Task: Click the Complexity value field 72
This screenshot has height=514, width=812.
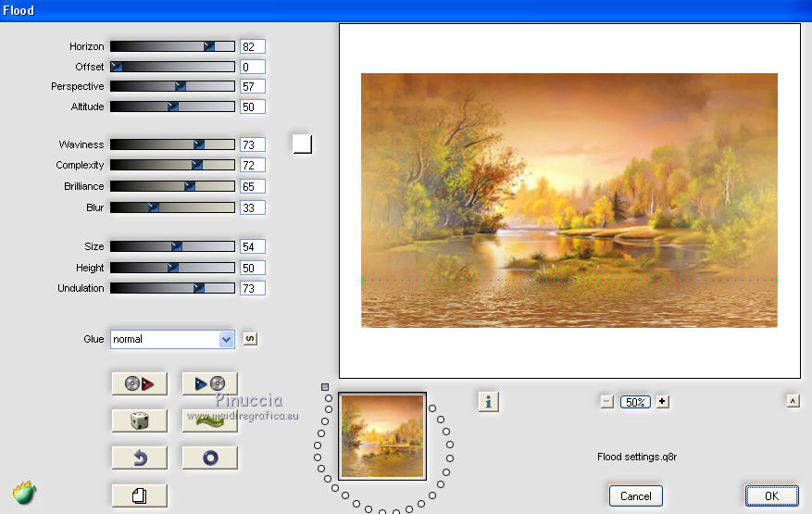Action: coord(252,165)
